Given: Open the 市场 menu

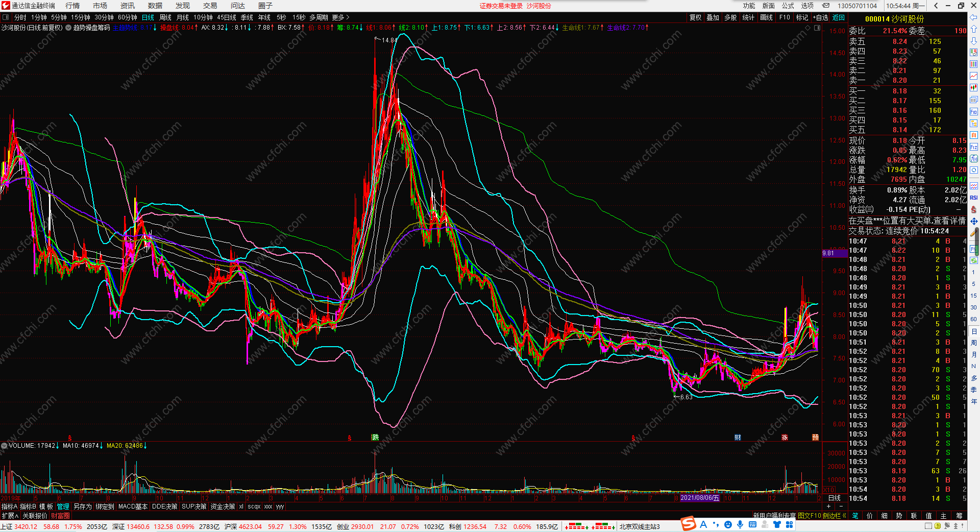Looking at the screenshot, I should coord(100,6).
